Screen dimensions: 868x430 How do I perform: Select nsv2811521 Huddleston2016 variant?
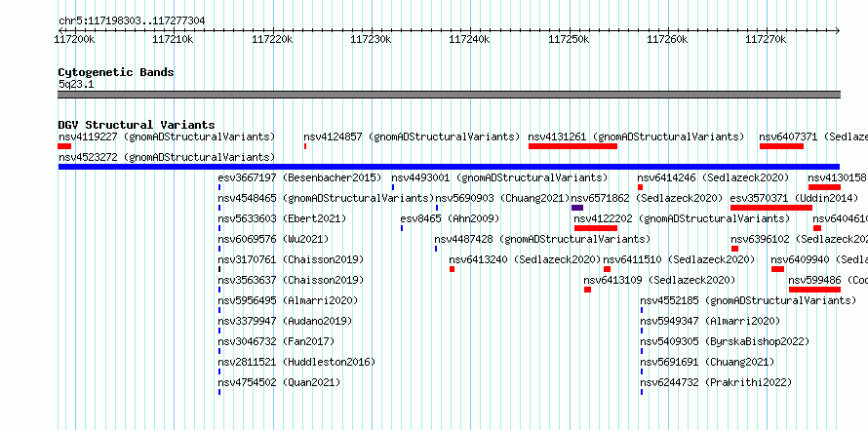296,362
